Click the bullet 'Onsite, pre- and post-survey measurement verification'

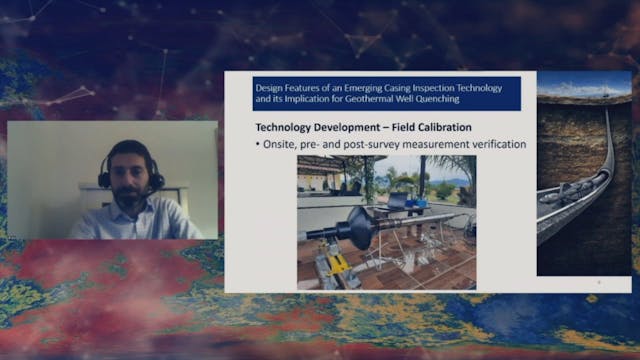(391, 144)
